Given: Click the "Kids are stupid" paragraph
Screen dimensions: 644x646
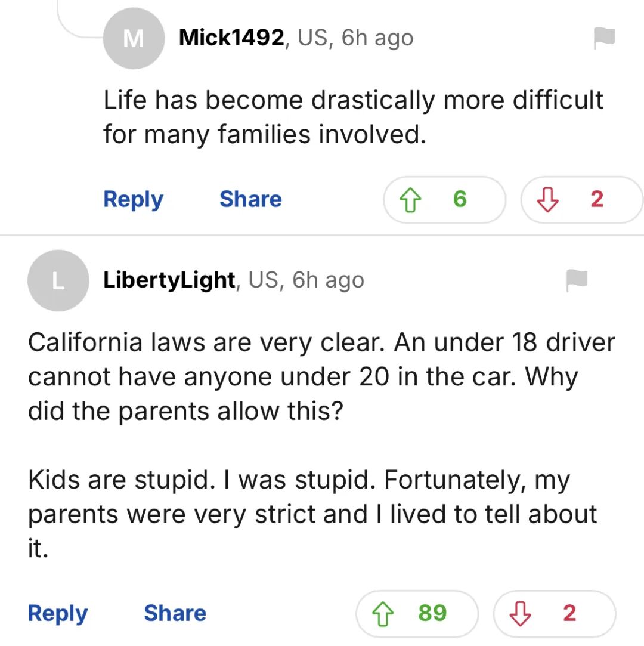Looking at the screenshot, I should click(x=312, y=514).
